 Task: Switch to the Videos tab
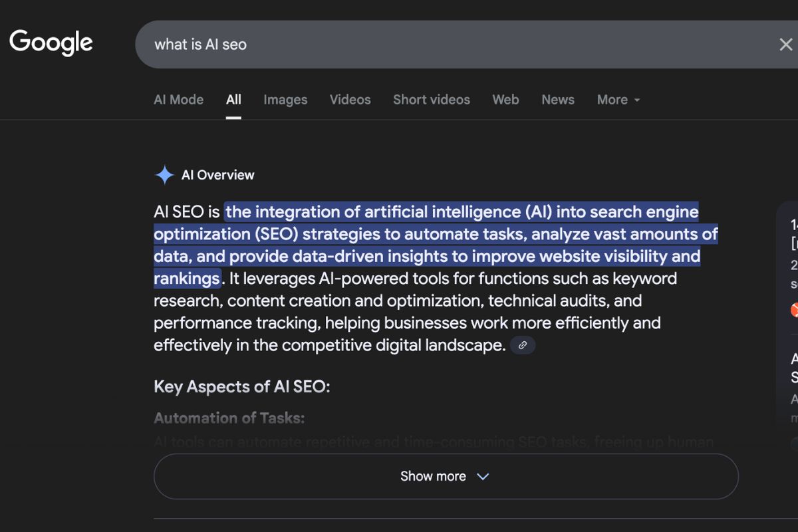350,99
